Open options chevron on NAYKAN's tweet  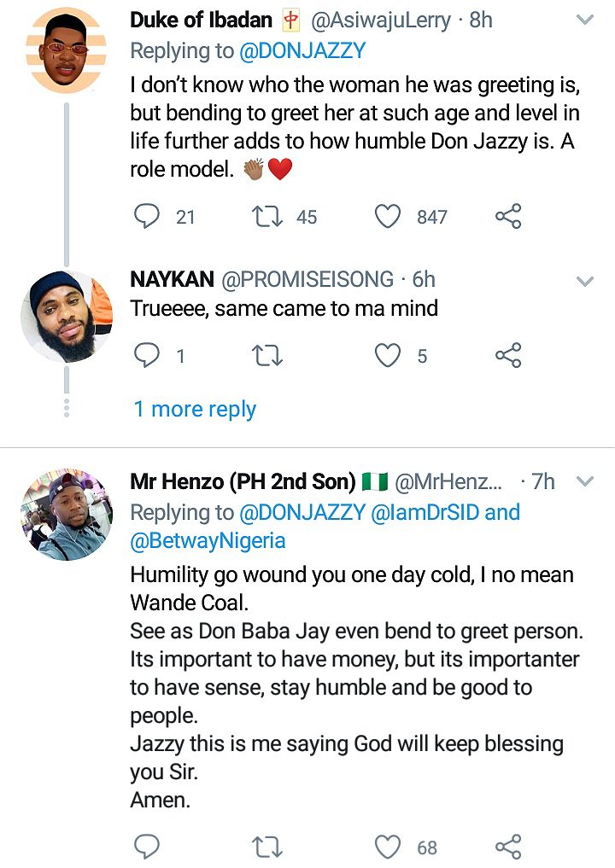[585, 280]
